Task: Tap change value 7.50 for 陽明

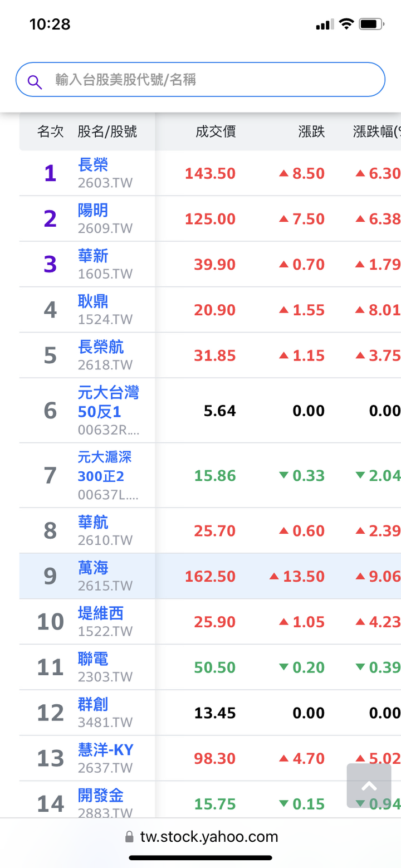Action: [309, 220]
